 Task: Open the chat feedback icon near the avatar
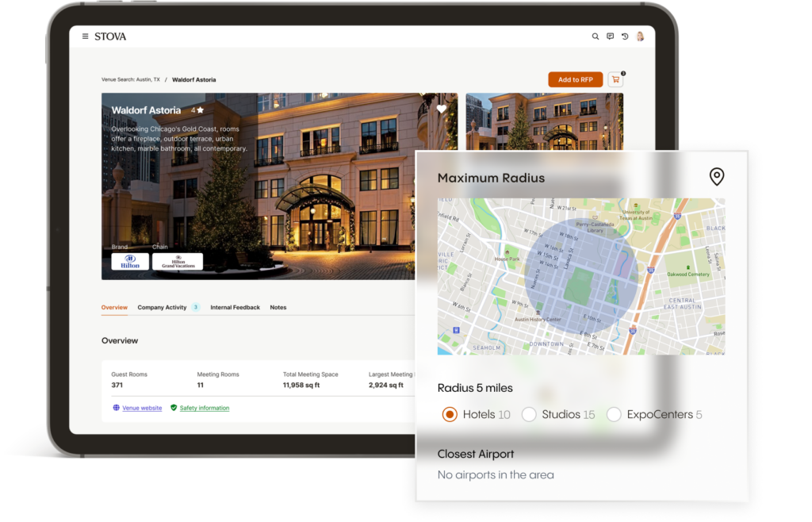[611, 36]
